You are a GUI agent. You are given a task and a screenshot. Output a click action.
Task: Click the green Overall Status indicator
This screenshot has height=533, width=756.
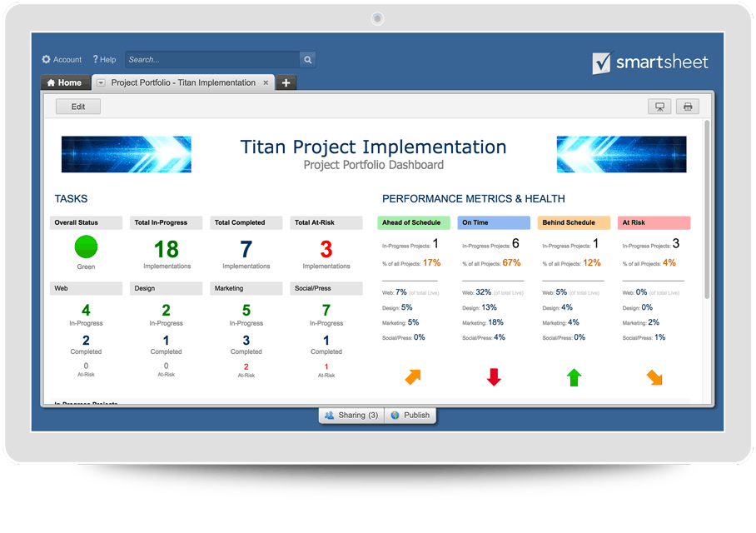click(86, 247)
